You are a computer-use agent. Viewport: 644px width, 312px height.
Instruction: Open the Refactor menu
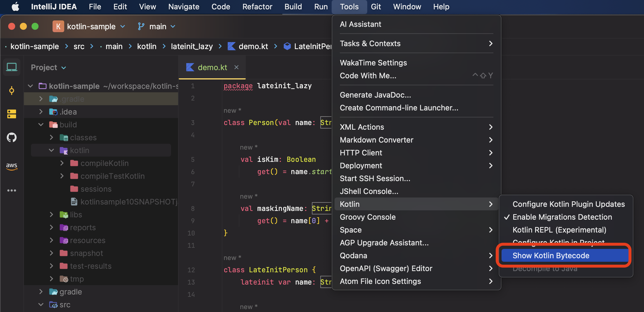click(x=257, y=7)
